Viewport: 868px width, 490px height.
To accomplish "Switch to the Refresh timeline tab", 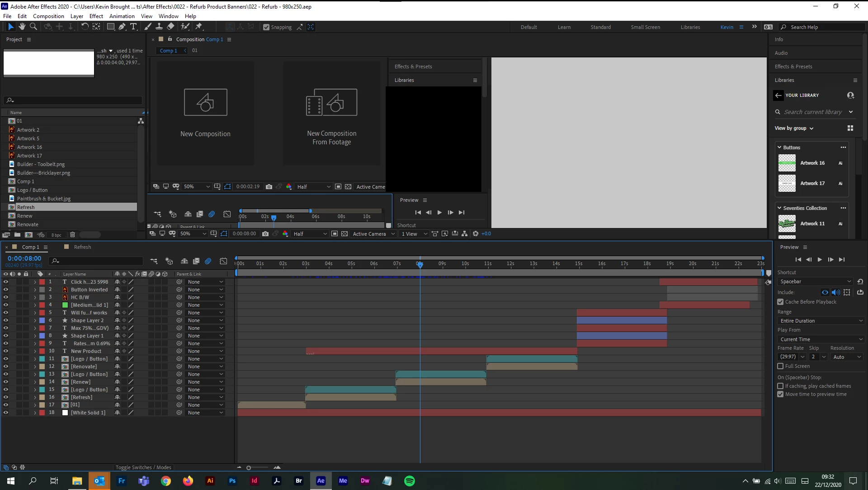I will [82, 247].
